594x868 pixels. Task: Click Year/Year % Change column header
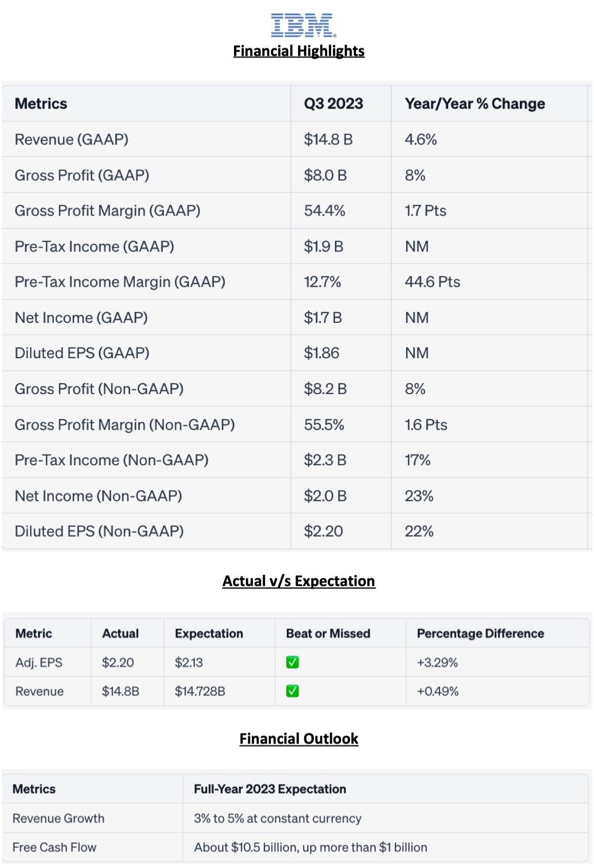pos(475,104)
